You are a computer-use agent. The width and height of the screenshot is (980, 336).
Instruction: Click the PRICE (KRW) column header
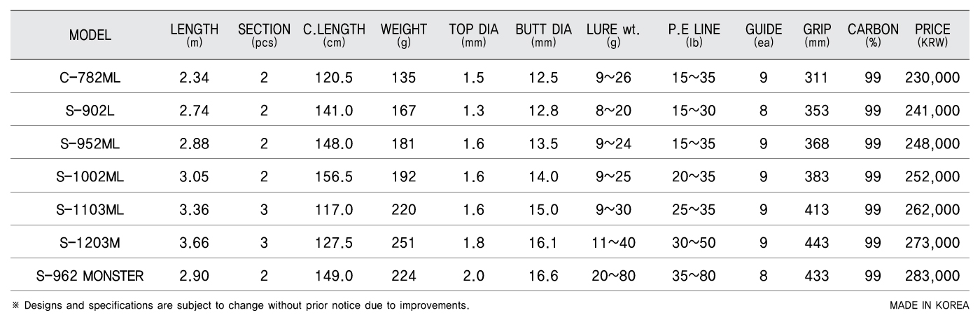[x=932, y=36]
